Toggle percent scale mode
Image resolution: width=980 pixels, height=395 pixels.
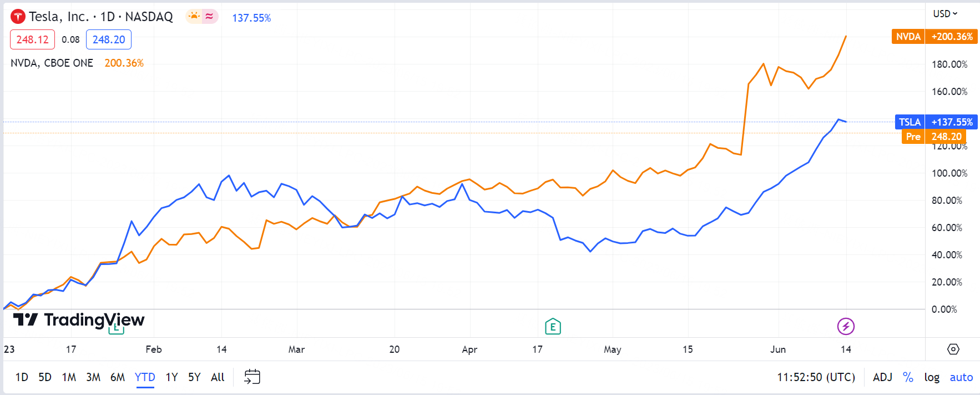(908, 377)
